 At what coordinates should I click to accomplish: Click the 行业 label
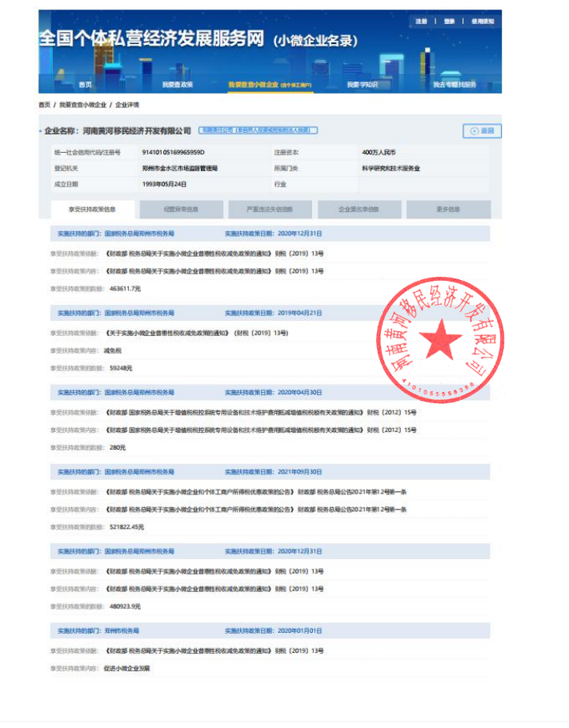(280, 184)
